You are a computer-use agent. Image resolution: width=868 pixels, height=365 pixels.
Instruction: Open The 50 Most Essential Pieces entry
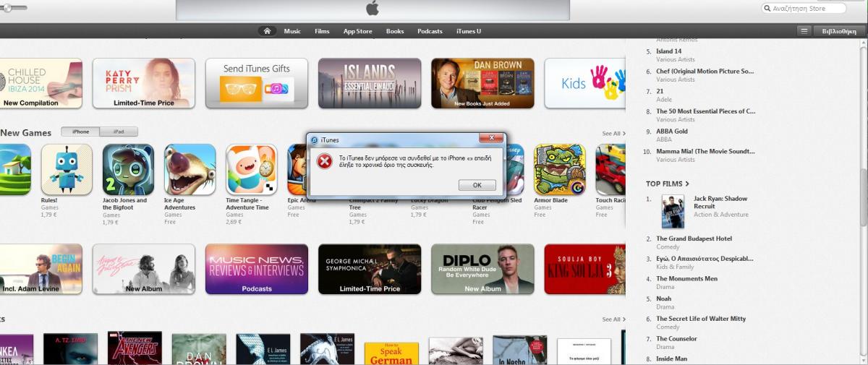[705, 111]
